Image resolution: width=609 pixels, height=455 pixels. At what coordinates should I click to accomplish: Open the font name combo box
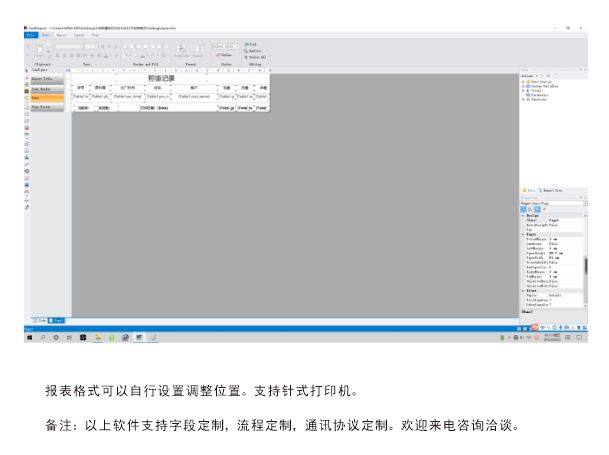pos(69,46)
